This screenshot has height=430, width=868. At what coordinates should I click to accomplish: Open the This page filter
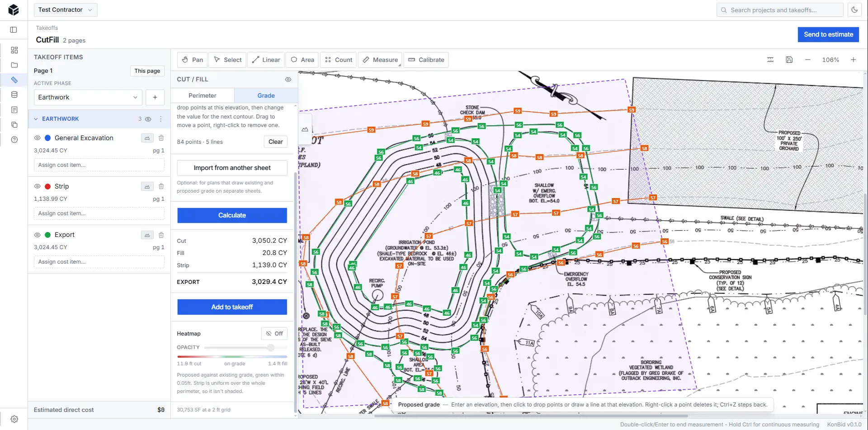[147, 71]
